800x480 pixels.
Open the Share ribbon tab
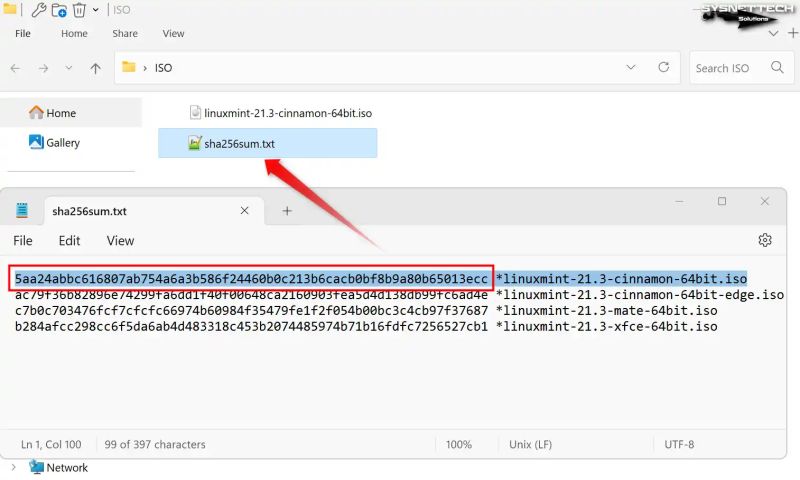[125, 34]
